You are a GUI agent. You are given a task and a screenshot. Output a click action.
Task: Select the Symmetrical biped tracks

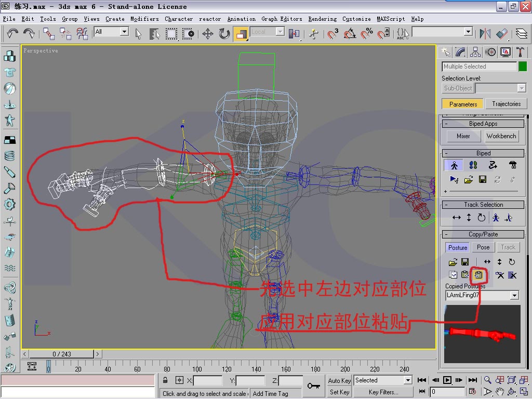[496, 218]
